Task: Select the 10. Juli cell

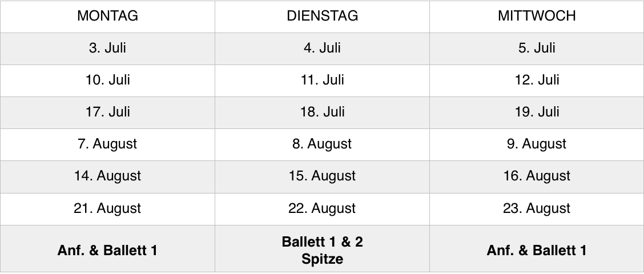Action: pyautogui.click(x=107, y=80)
